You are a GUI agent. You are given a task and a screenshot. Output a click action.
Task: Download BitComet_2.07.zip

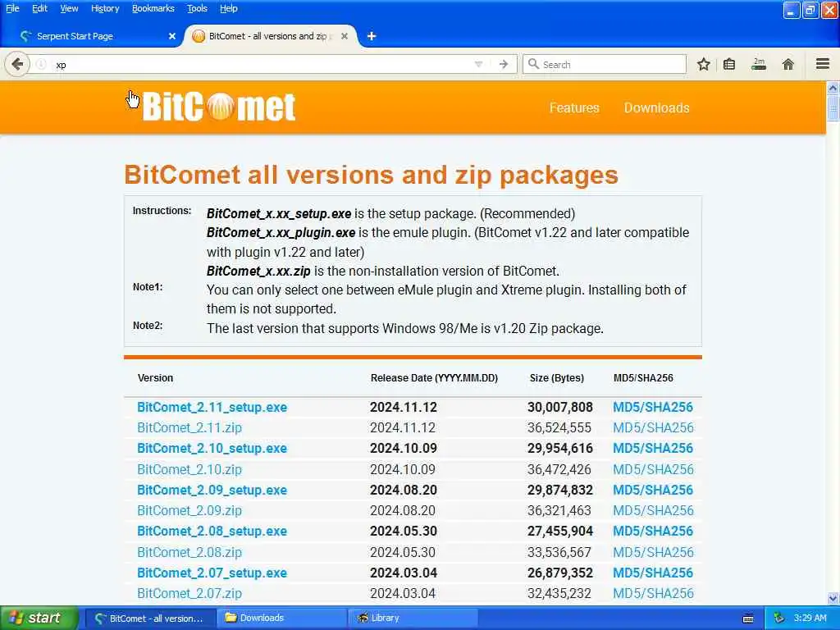pos(189,594)
